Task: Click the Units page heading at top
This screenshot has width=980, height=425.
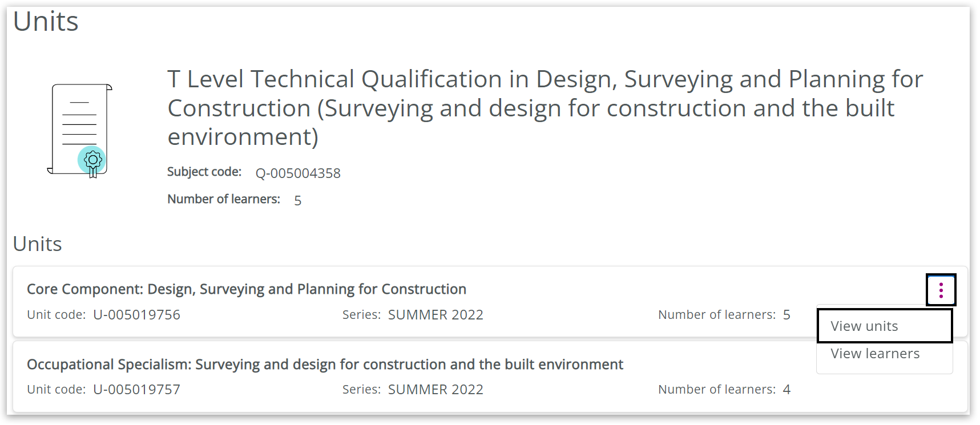Action: 46,22
